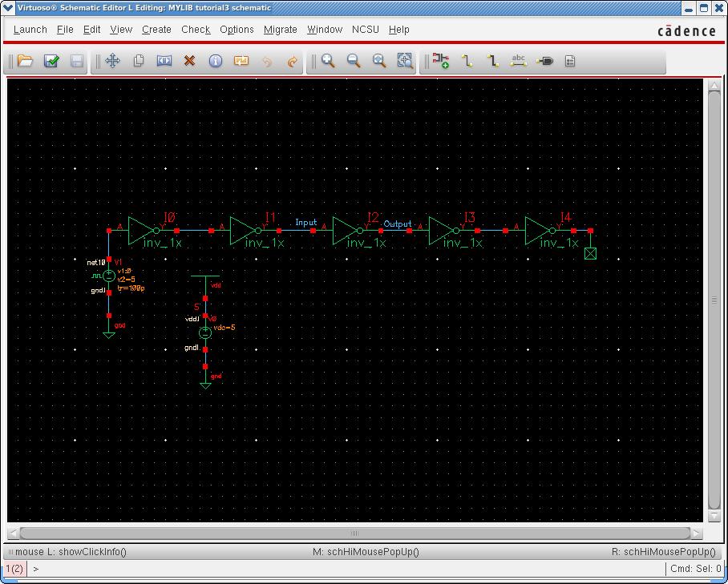Click the Copy tool icon
This screenshot has width=728, height=584.
click(x=139, y=61)
